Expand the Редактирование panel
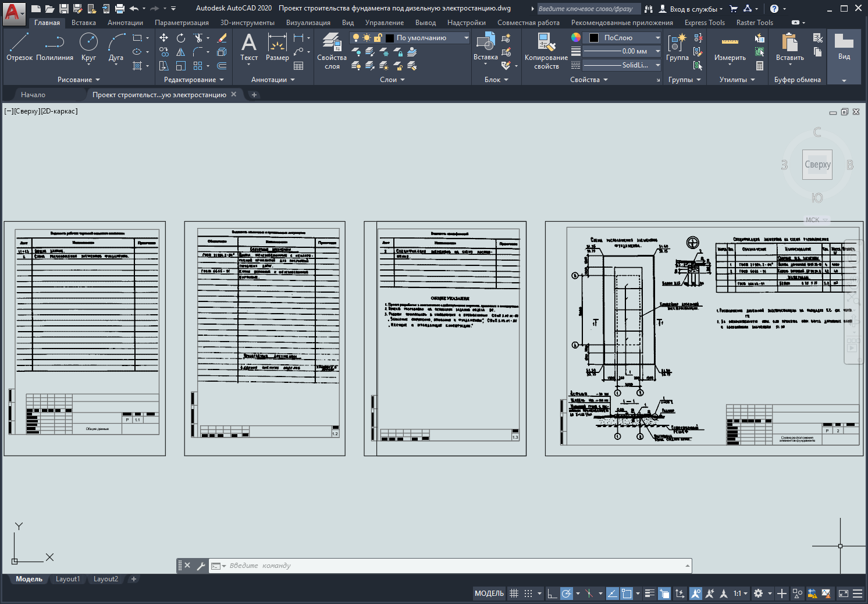This screenshot has width=868, height=604. [x=194, y=80]
